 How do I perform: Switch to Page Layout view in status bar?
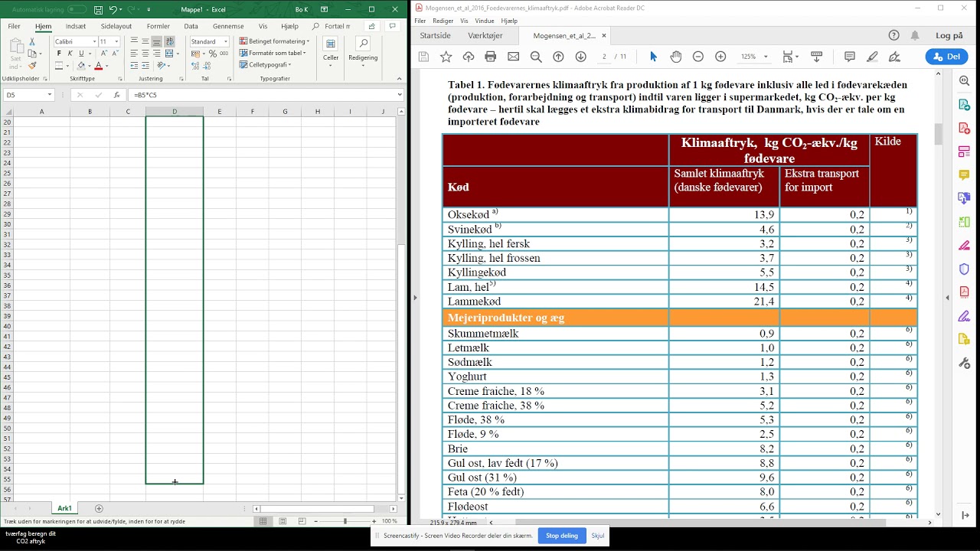click(283, 521)
